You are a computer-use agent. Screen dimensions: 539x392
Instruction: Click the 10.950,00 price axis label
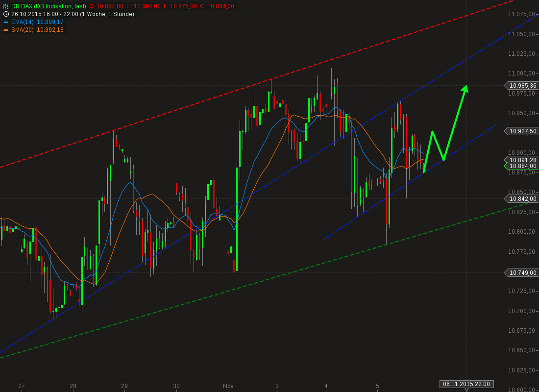522,113
